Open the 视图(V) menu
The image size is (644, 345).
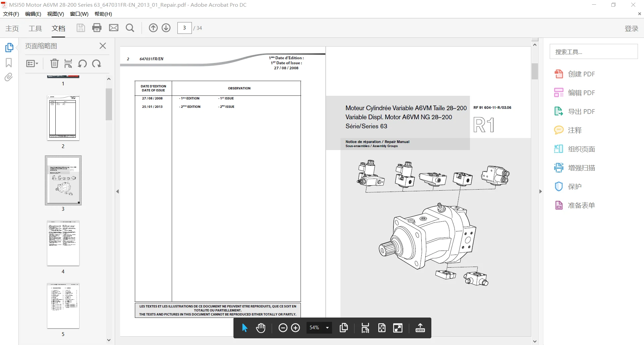tap(55, 14)
